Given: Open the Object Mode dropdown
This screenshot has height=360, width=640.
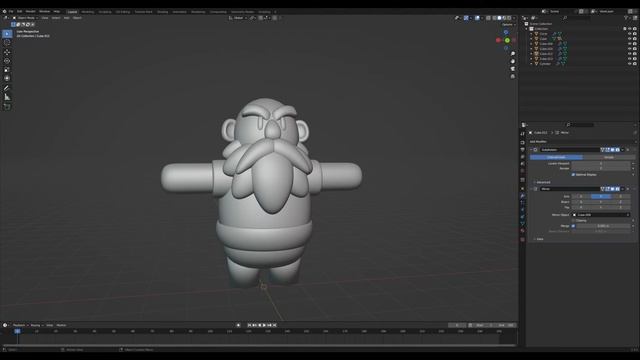Looking at the screenshot, I should pyautogui.click(x=25, y=18).
